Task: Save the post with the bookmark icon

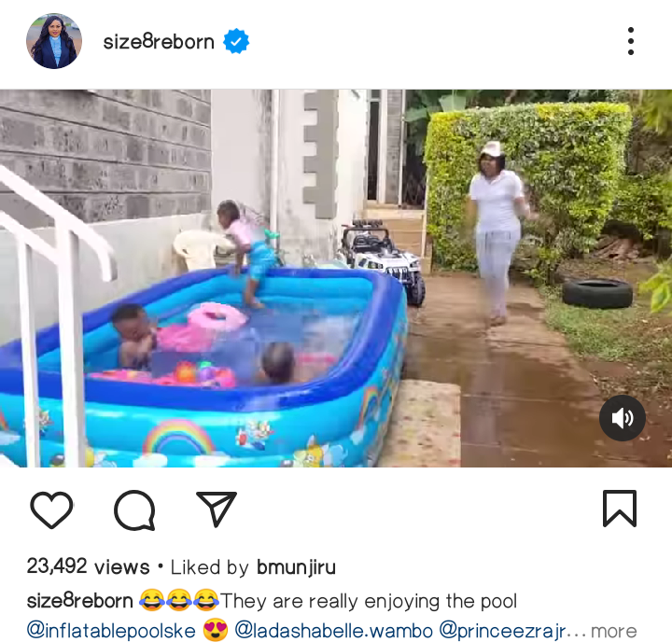Action: point(620,509)
